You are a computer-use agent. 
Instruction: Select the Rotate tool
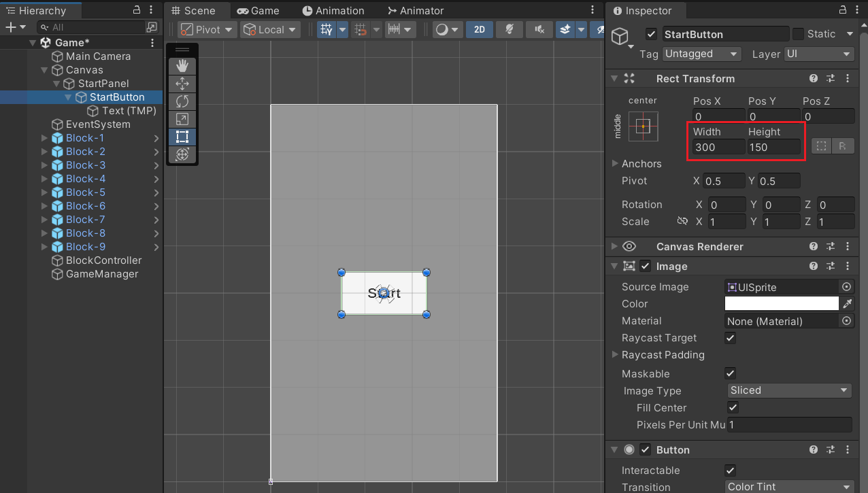point(182,101)
